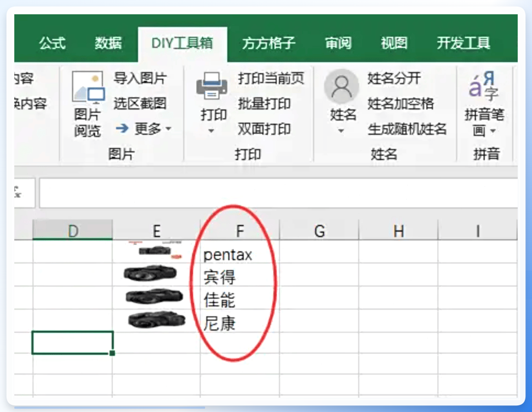The width and height of the screenshot is (532, 412).
Task: Click 选区截图 button
Action: click(140, 103)
